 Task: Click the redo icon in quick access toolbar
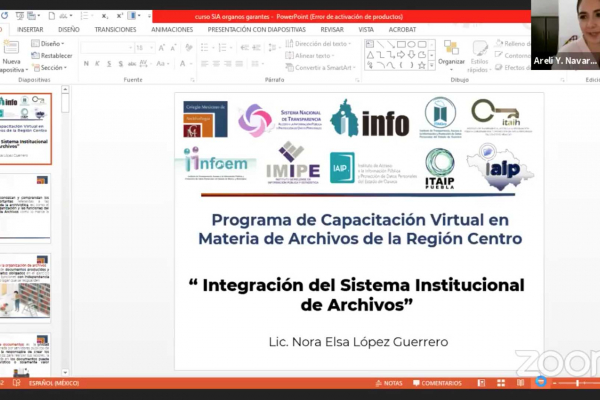5,16
